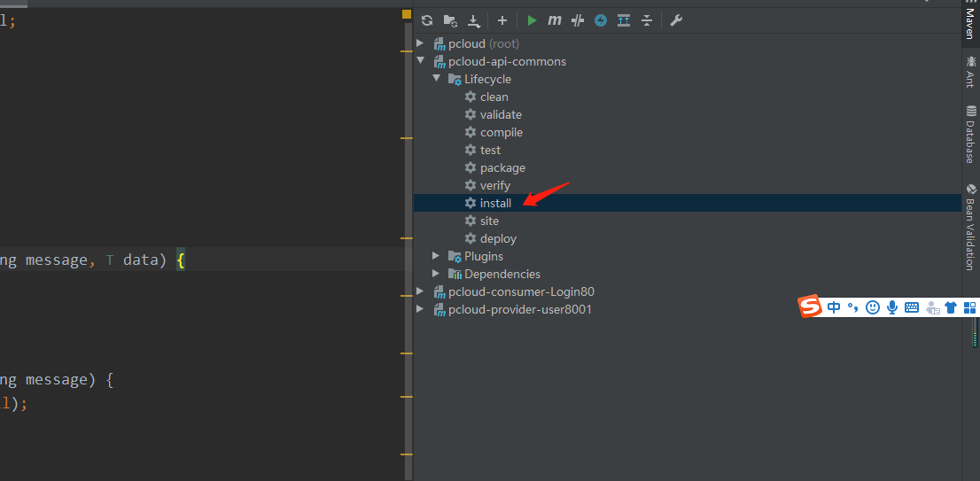Collapse the pcloud-api-commons module
Viewport: 980px width, 481px height.
[420, 61]
